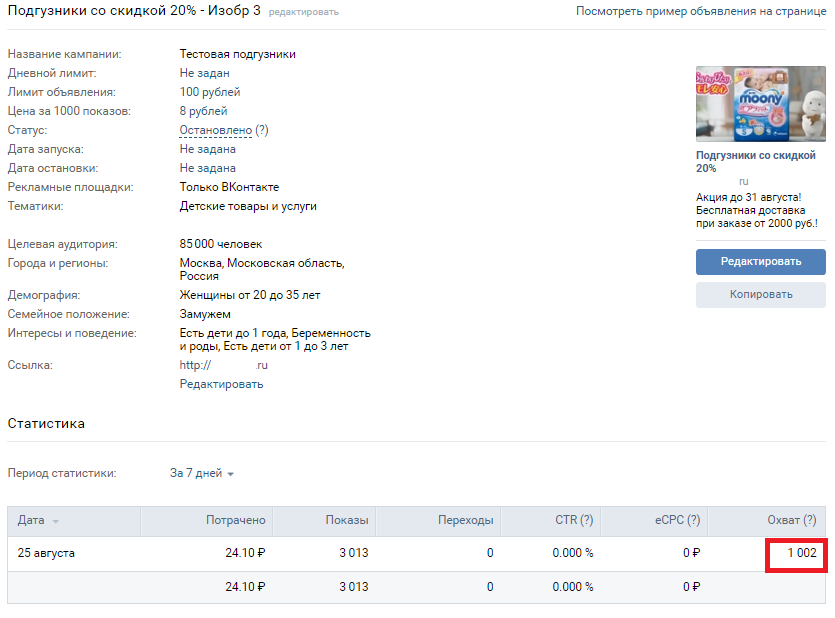Sort the table by Показы column
This screenshot has height=618, width=835.
click(346, 520)
